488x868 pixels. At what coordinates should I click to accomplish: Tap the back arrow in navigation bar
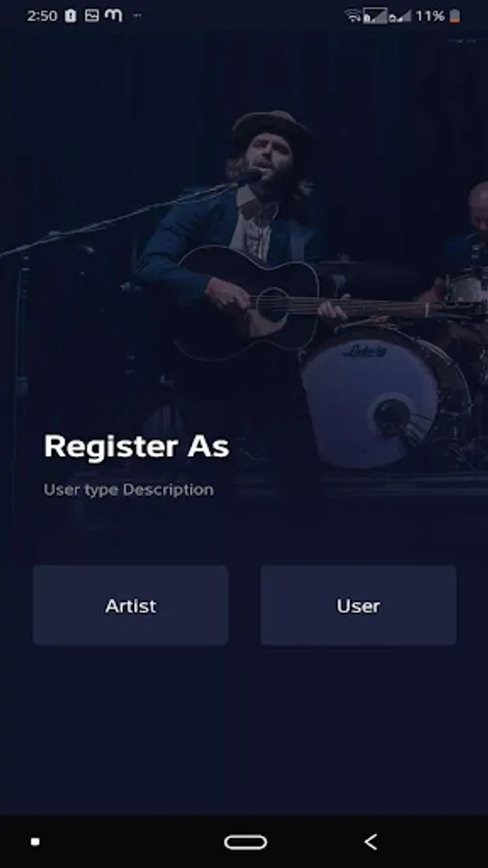pos(370,842)
